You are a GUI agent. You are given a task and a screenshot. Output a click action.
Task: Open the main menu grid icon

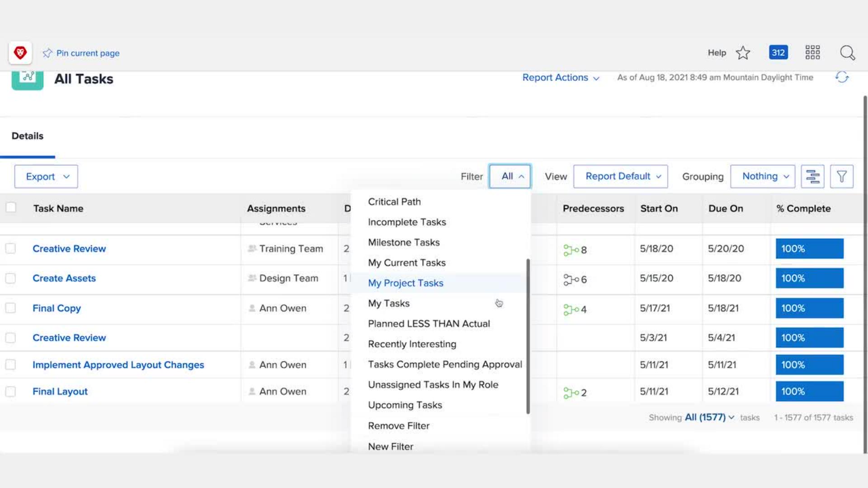pos(812,52)
